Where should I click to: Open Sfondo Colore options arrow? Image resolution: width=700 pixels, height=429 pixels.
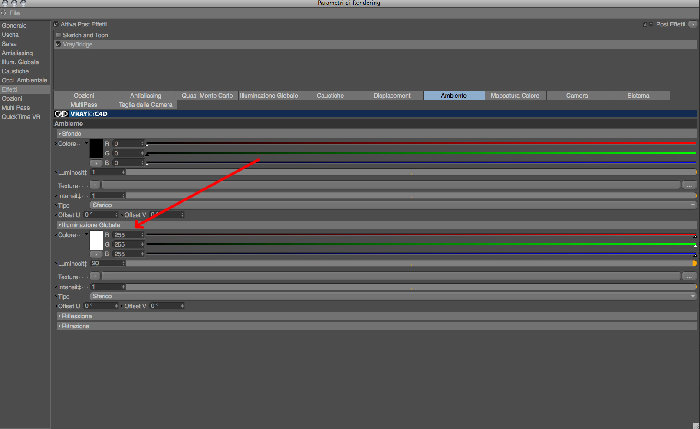tap(87, 143)
